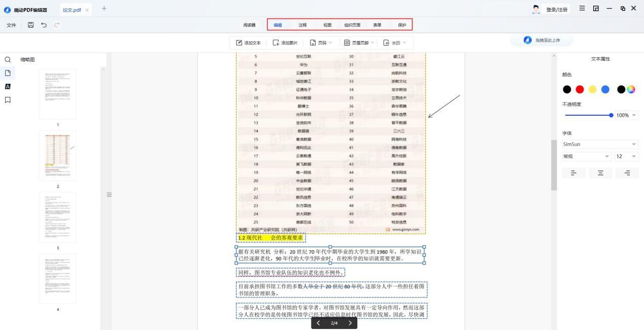The width and height of the screenshot is (644, 330).
Task: Pick the blue color swatch
Action: 605,89
